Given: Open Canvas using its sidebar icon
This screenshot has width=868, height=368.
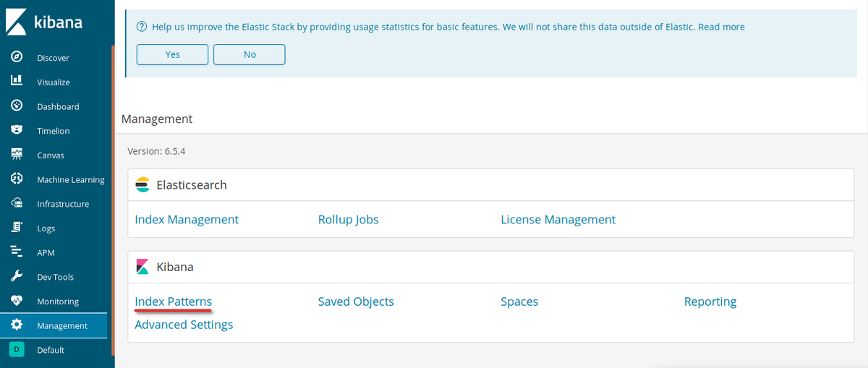Looking at the screenshot, I should tap(17, 155).
